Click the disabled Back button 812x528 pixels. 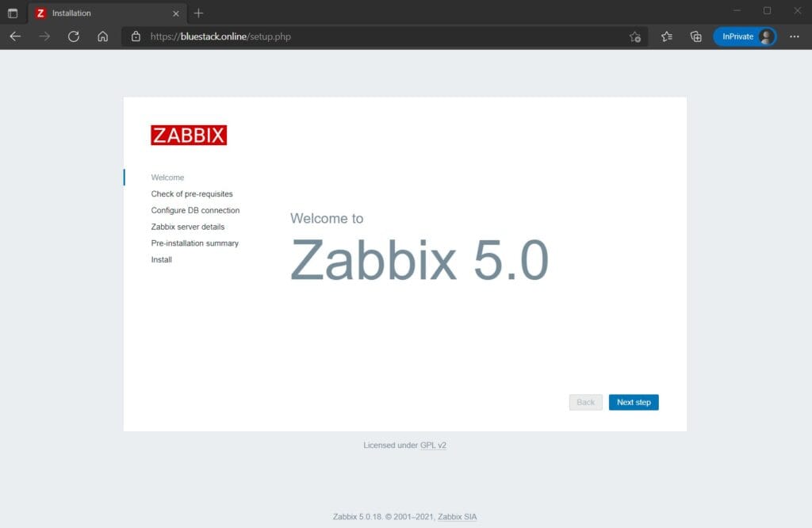coord(586,402)
